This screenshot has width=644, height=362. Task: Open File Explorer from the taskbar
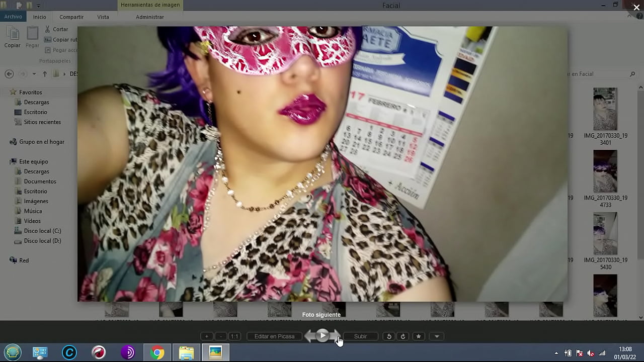pyautogui.click(x=186, y=353)
